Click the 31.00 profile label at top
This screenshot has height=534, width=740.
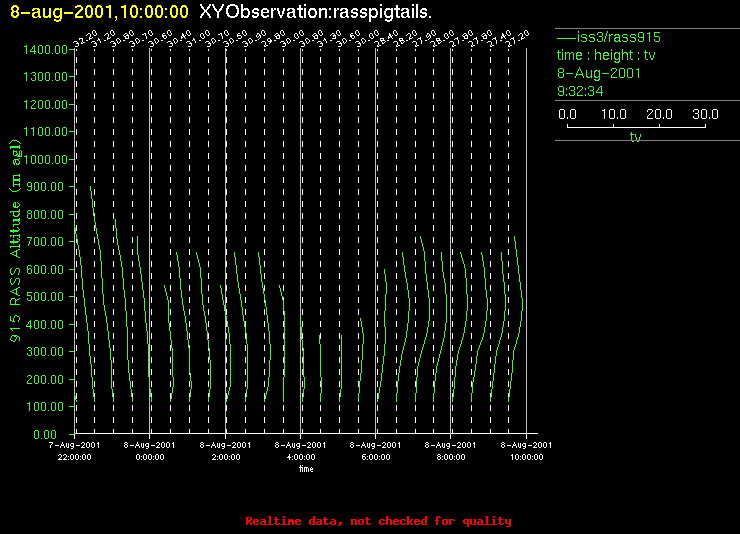point(199,38)
